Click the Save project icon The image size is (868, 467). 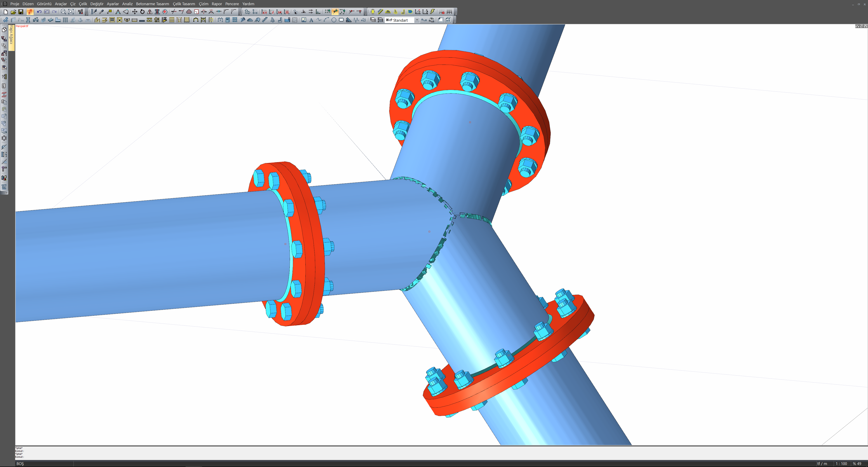pyautogui.click(x=21, y=12)
